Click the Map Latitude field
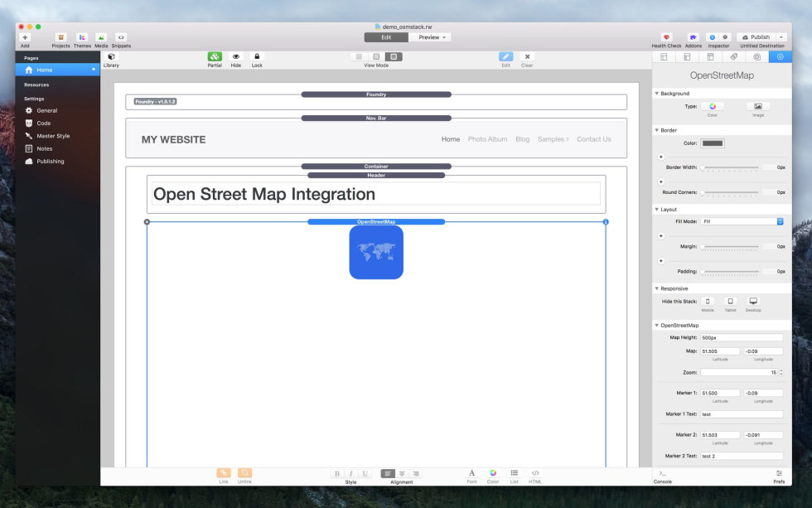Image resolution: width=812 pixels, height=508 pixels. point(720,351)
